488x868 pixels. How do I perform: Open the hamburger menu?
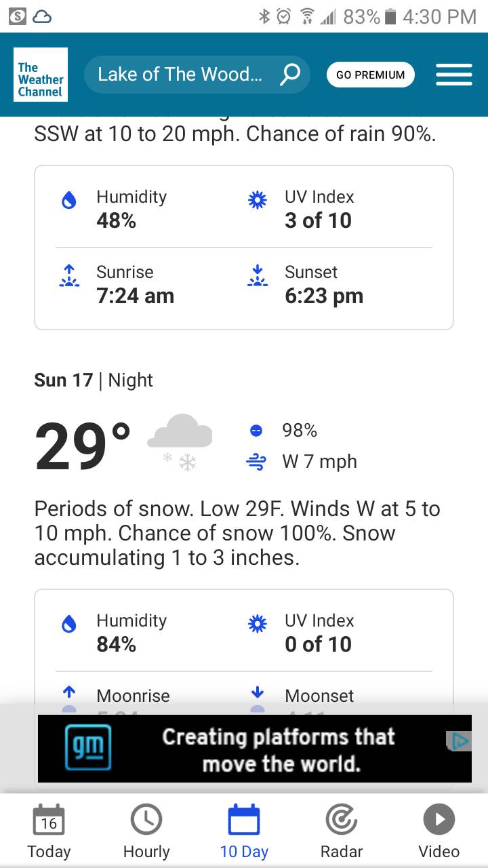coord(453,75)
